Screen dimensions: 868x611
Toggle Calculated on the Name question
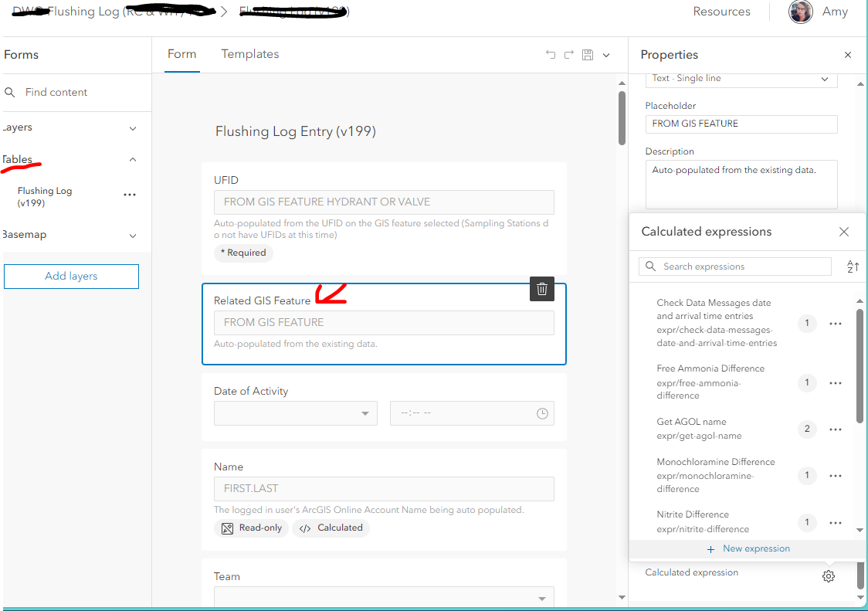[331, 528]
